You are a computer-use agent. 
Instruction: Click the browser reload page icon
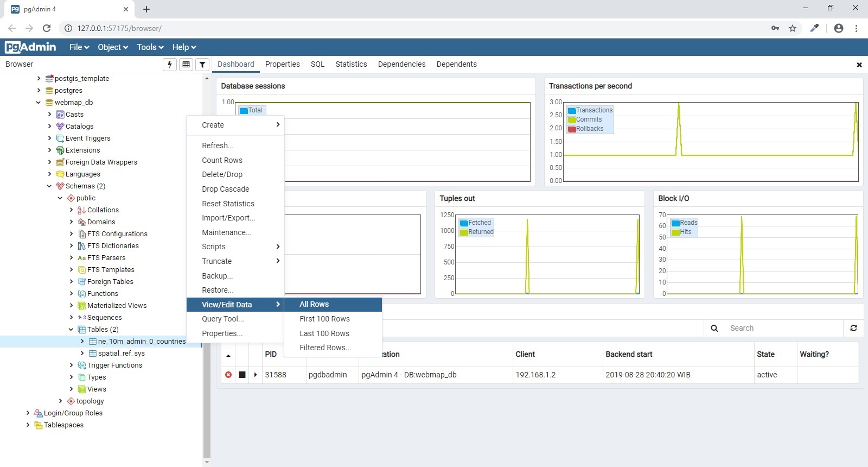click(x=47, y=28)
